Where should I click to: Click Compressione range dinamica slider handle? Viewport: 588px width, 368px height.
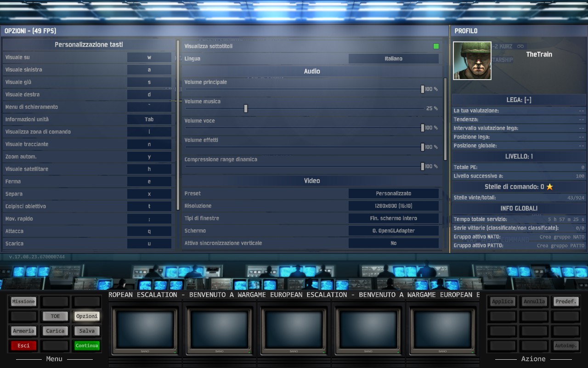[423, 167]
